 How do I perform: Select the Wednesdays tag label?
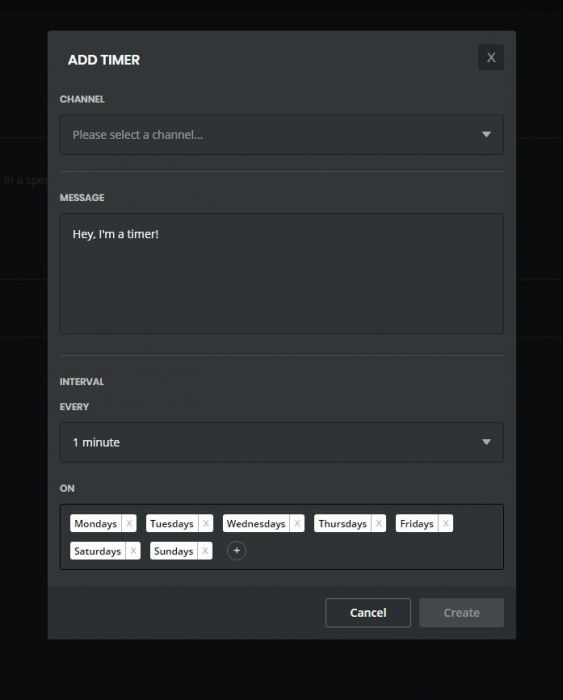click(x=256, y=523)
